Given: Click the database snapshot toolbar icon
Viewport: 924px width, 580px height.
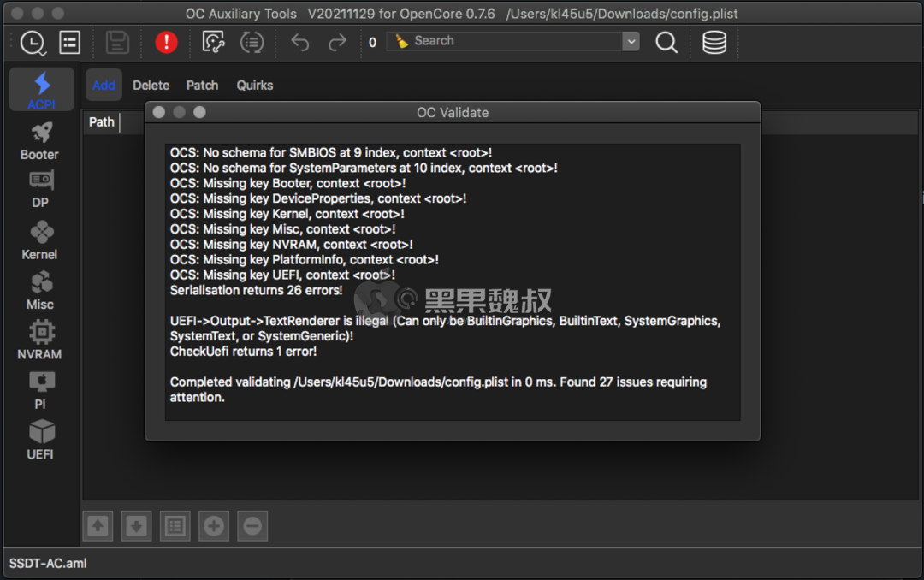Looking at the screenshot, I should [714, 41].
